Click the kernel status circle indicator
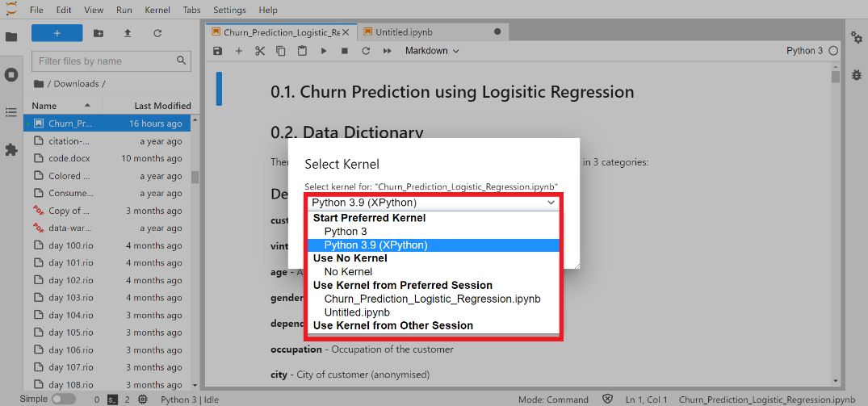 click(833, 51)
